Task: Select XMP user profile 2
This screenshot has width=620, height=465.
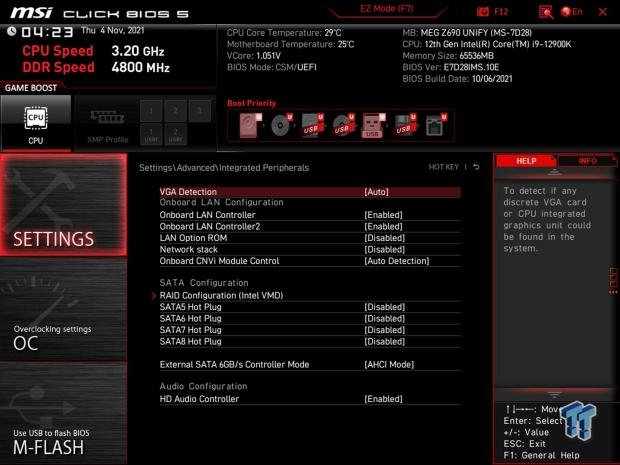Action: 175,134
